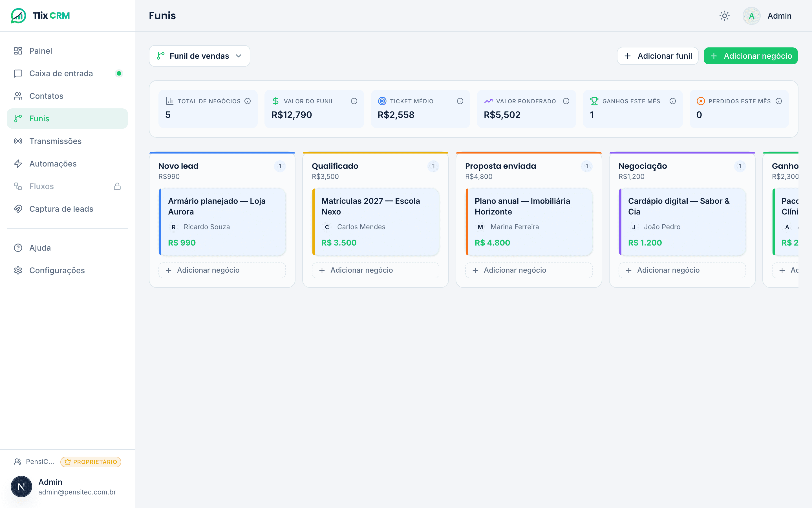812x508 pixels.
Task: Add a deal in the Qualificado column
Action: tap(376, 270)
